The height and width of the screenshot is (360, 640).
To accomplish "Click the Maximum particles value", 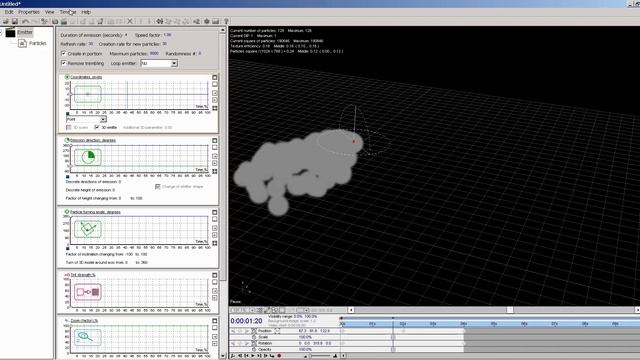I will coord(154,53).
